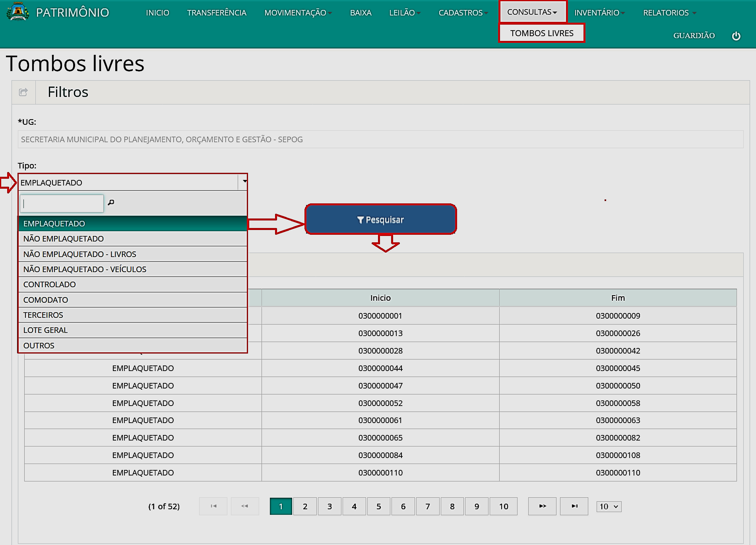The height and width of the screenshot is (545, 756).
Task: Expand the Movimentação menu
Action: pos(298,13)
